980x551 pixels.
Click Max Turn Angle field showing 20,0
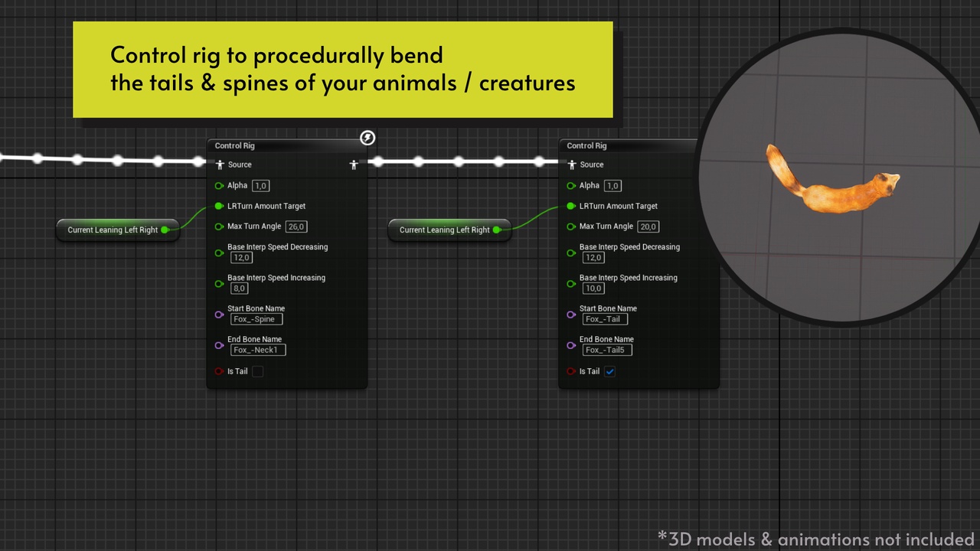click(648, 227)
